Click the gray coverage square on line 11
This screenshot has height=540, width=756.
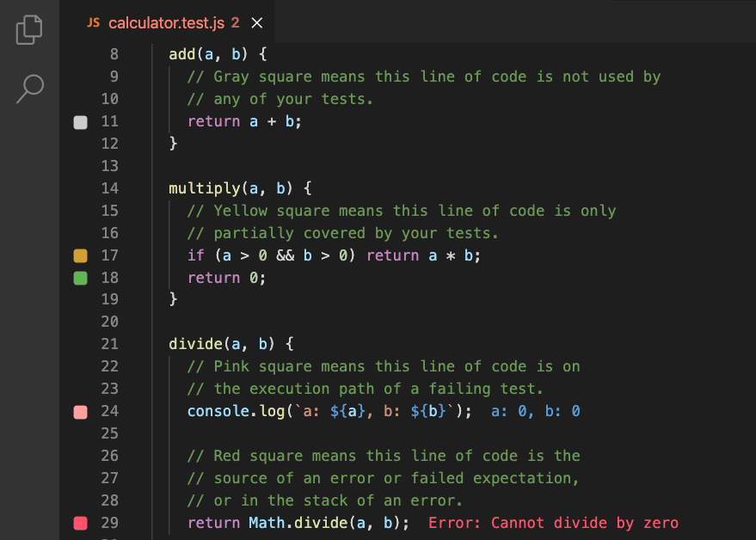81,122
